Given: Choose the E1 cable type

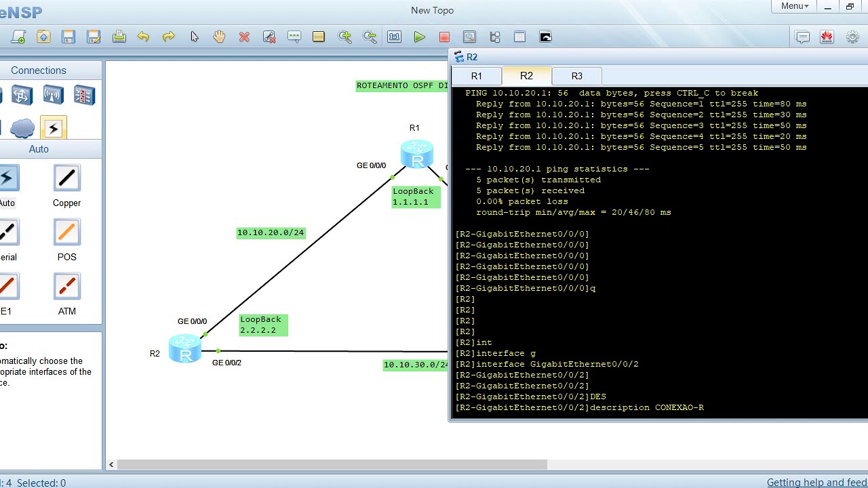Looking at the screenshot, I should (x=7, y=287).
